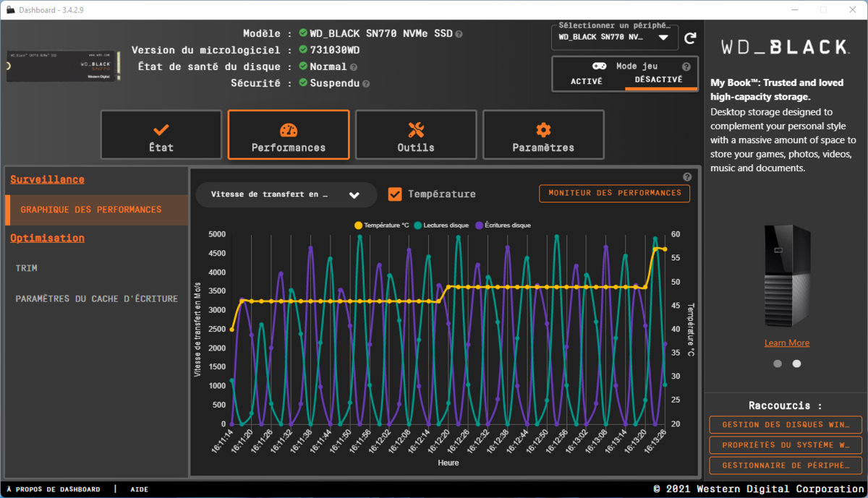This screenshot has height=498, width=868.
Task: Click the Dashboard app icon in title bar
Action: click(10, 10)
